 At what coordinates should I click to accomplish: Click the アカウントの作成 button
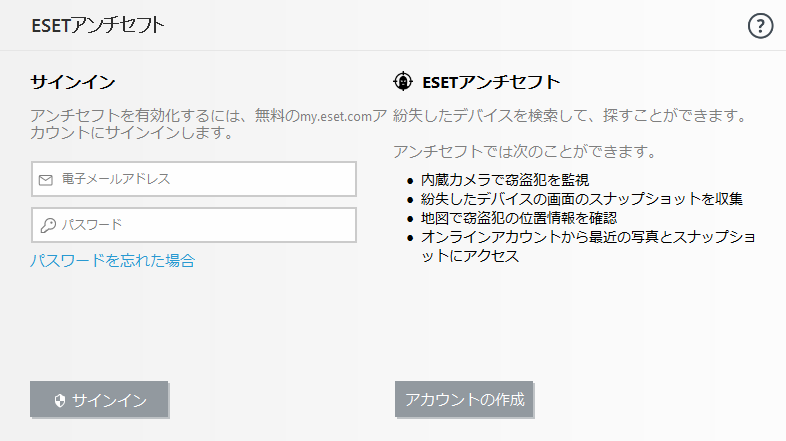click(464, 399)
